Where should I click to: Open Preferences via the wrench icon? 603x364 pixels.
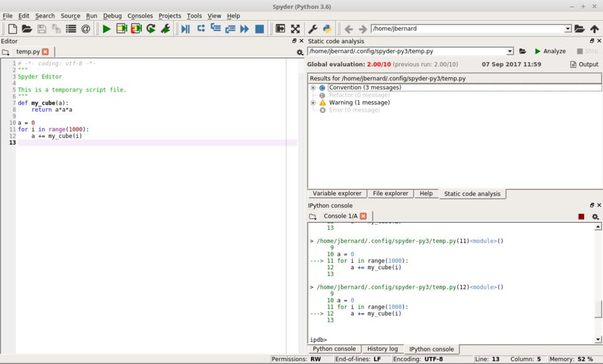point(312,29)
